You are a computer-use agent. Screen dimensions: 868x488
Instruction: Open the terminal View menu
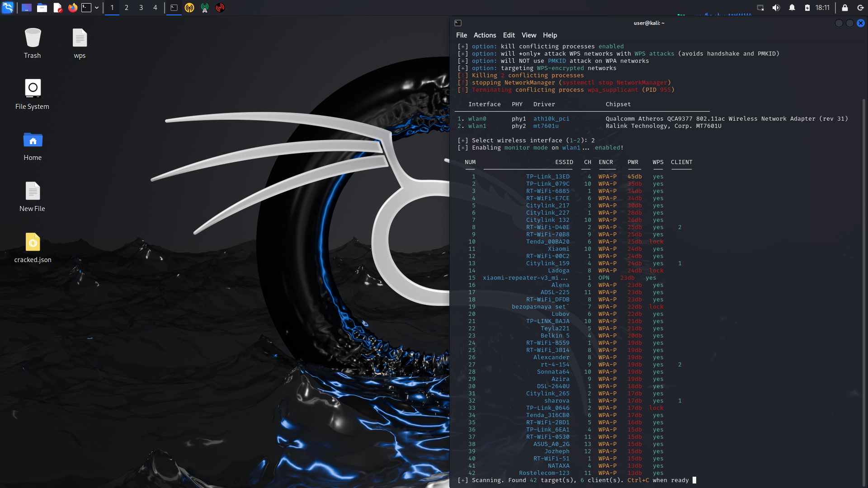[x=528, y=35]
